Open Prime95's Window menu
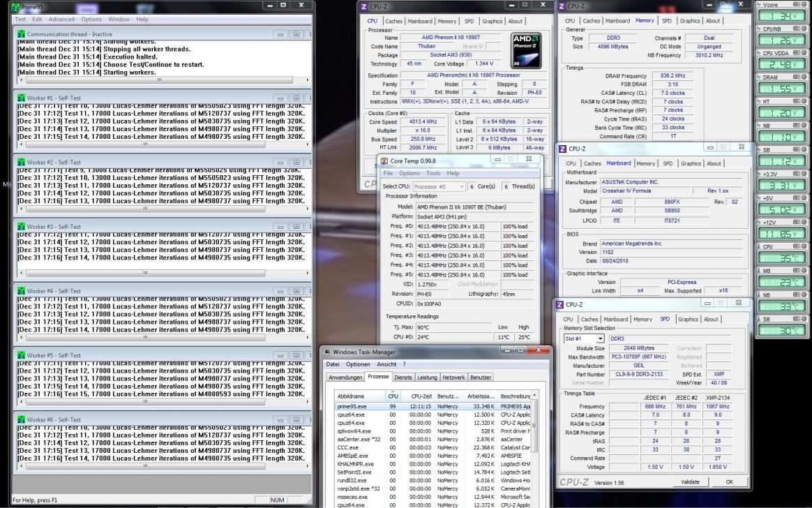This screenshot has width=812, height=508. click(x=119, y=19)
